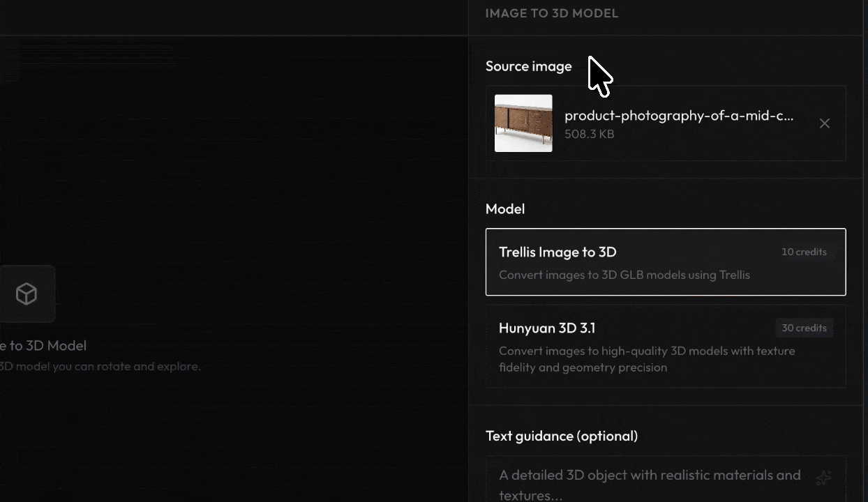Click the Trellis GLB conversion description
Image resolution: width=868 pixels, height=502 pixels.
[624, 275]
